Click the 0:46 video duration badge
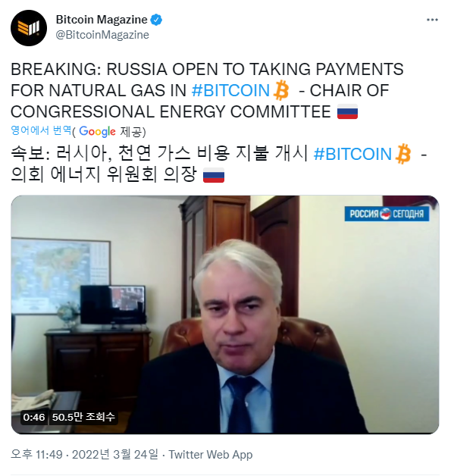The height and width of the screenshot is (476, 451). click(x=34, y=417)
